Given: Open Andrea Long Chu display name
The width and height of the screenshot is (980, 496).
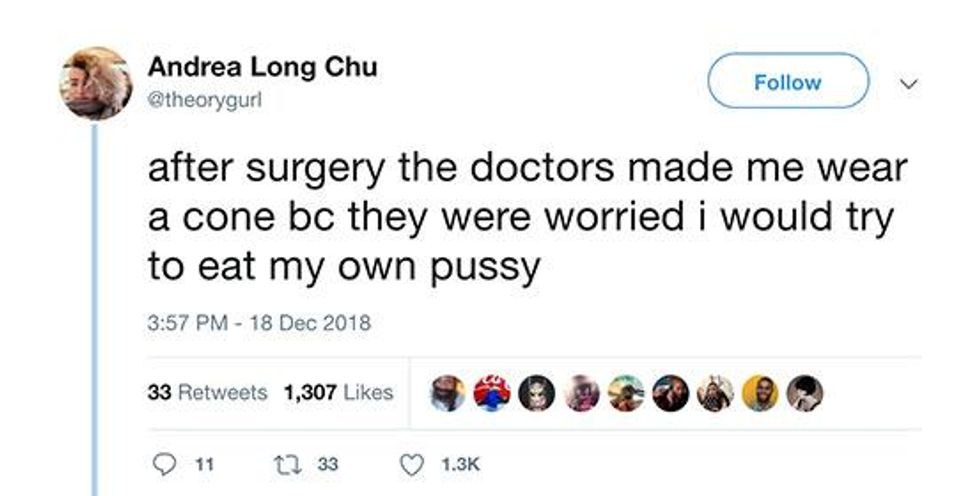Looking at the screenshot, I should (x=262, y=67).
